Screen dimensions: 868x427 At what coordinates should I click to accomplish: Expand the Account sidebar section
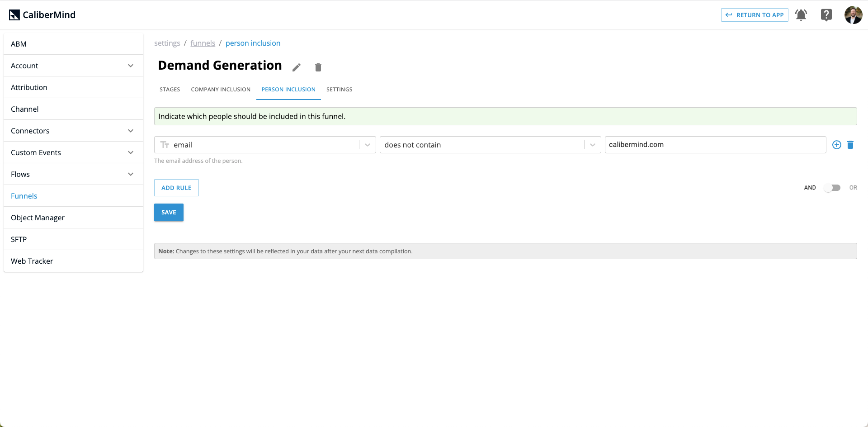73,66
